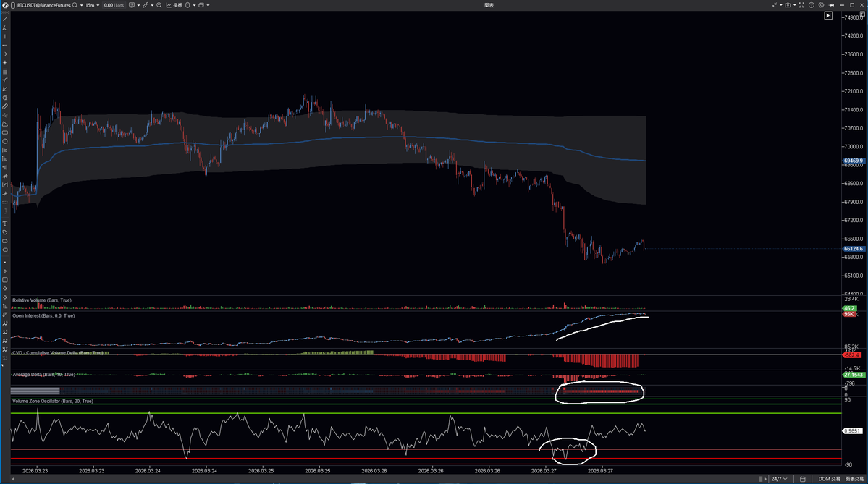Select the triangle shape tool
This screenshot has height=484, width=868.
[x=5, y=124]
